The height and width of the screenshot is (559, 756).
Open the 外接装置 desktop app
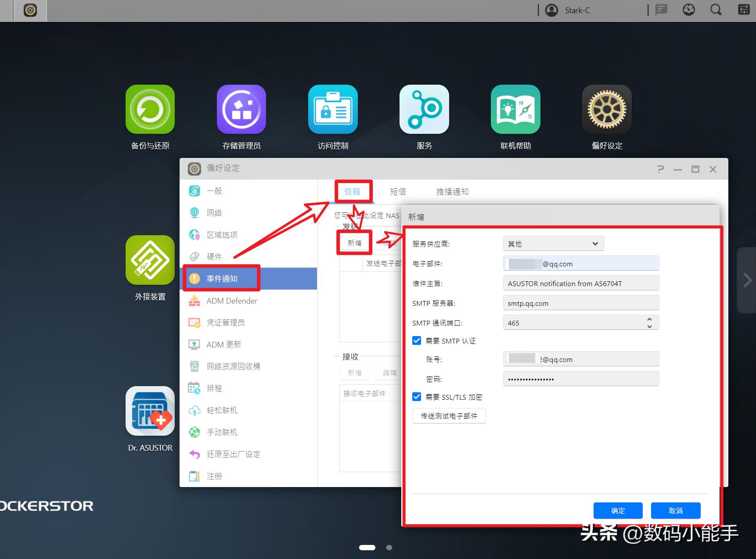(150, 260)
